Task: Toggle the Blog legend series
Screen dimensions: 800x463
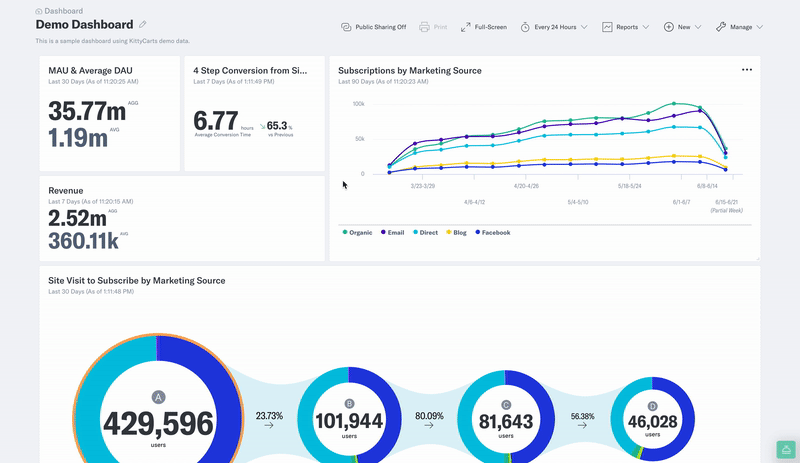Action: (456, 232)
